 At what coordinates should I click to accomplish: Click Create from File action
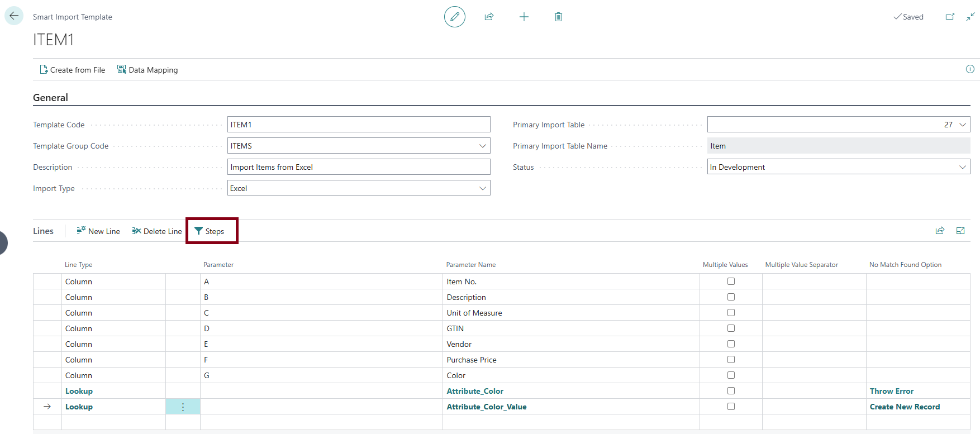(72, 70)
